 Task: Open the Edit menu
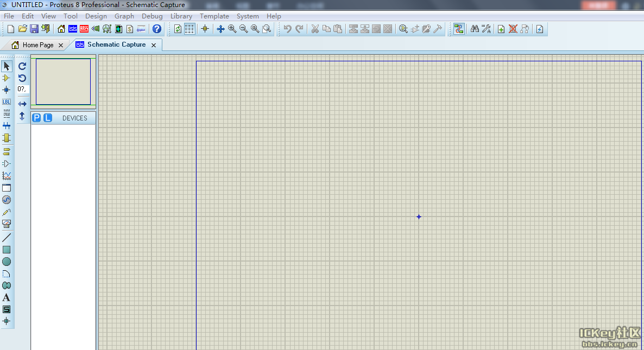28,16
